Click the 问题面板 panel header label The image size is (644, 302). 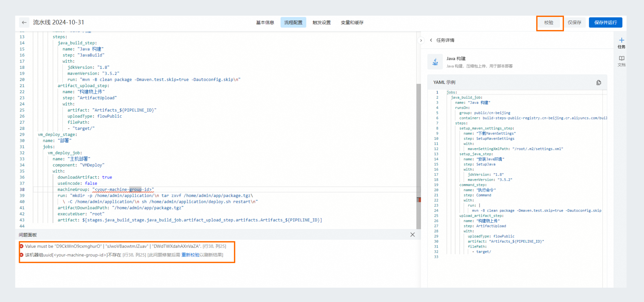pyautogui.click(x=28, y=235)
